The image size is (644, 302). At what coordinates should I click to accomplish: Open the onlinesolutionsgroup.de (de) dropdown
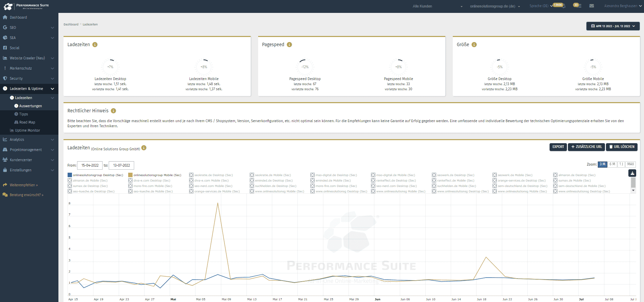point(495,6)
